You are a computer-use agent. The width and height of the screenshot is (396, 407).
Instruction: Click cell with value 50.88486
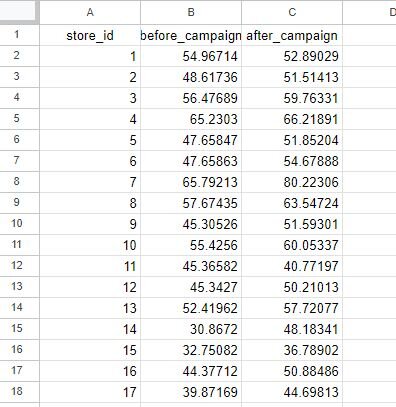click(x=292, y=371)
